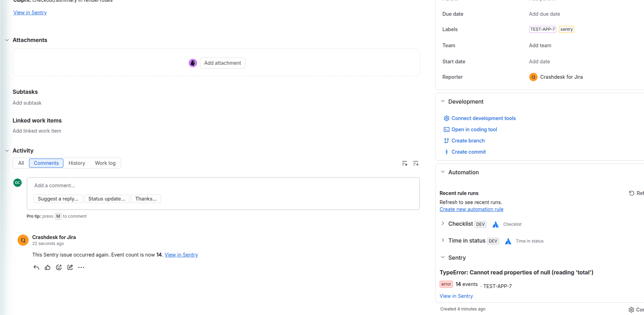The height and width of the screenshot is (315, 644).
Task: Click the Status update quick reply
Action: click(x=107, y=199)
